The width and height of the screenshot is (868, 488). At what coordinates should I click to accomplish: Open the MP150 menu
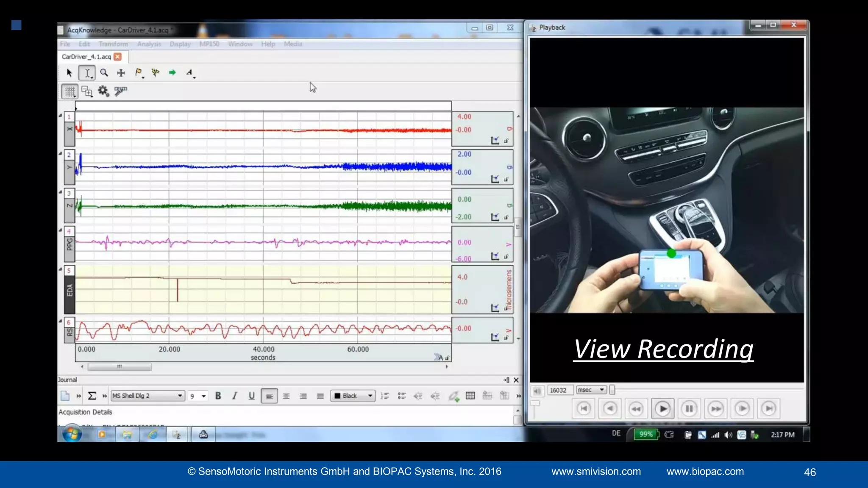[209, 44]
